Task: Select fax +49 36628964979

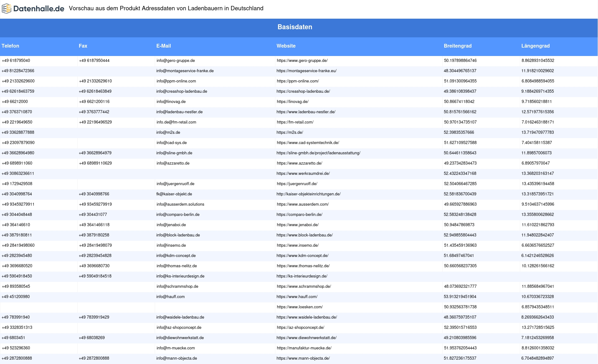Action: [95, 153]
